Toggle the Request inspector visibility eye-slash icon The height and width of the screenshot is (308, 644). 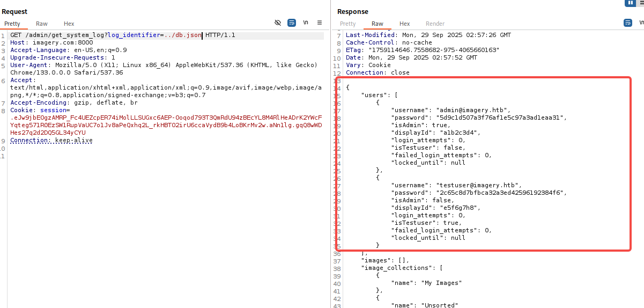[x=278, y=23]
